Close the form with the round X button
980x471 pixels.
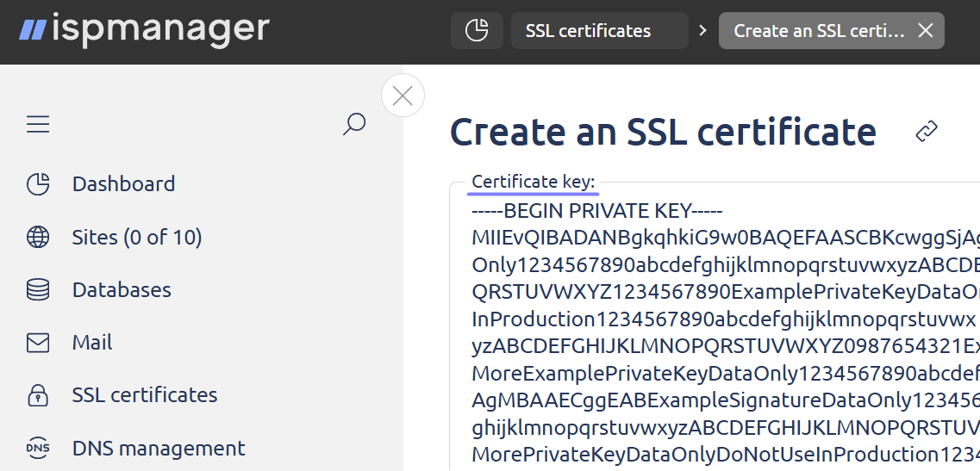pos(403,96)
